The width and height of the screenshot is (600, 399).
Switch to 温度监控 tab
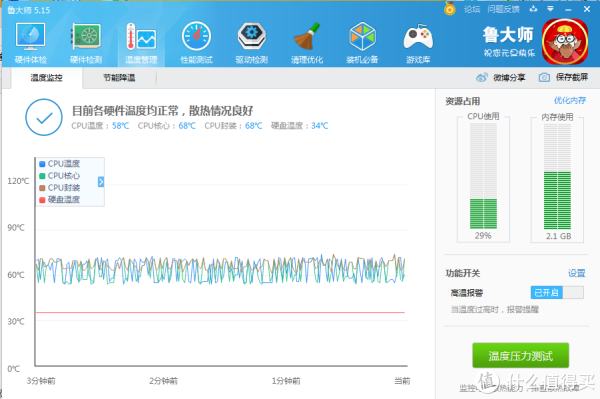pos(46,78)
